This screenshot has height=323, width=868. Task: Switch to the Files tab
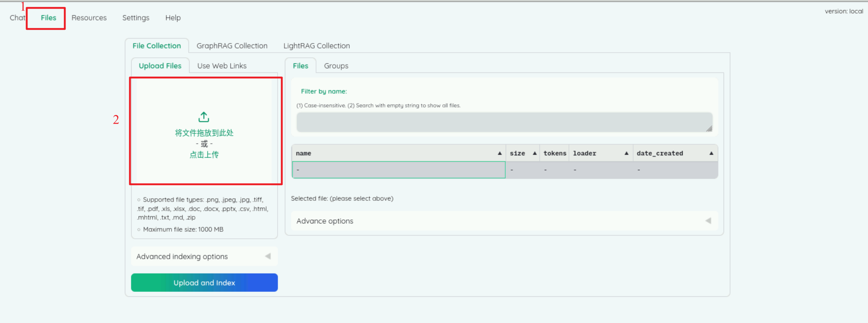(48, 18)
